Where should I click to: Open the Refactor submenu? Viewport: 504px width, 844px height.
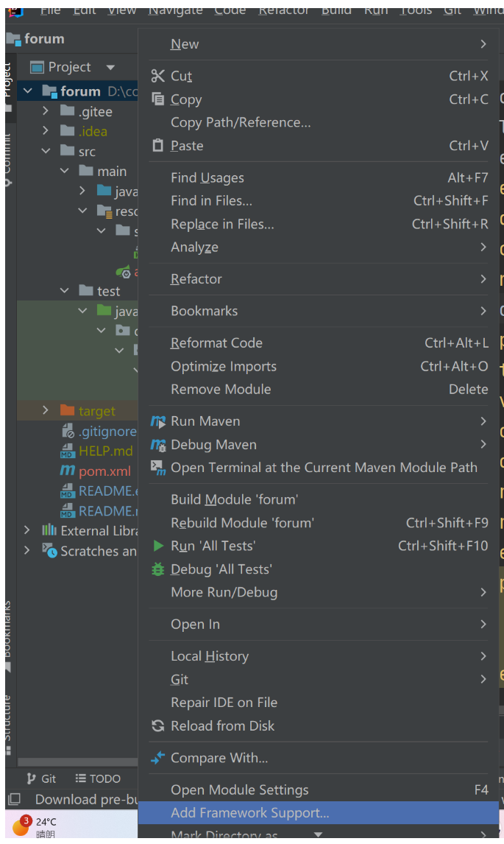pyautogui.click(x=319, y=279)
